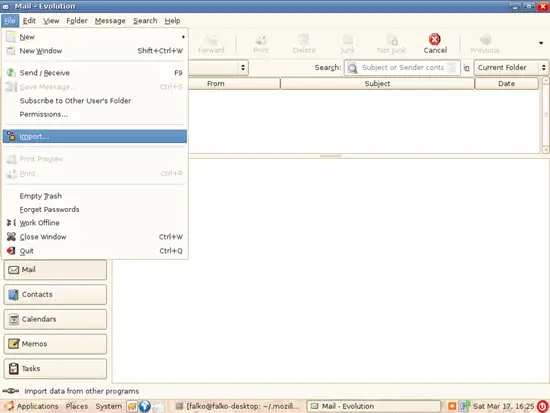550x413 pixels.
Task: Sort messages by Date column
Action: click(507, 84)
